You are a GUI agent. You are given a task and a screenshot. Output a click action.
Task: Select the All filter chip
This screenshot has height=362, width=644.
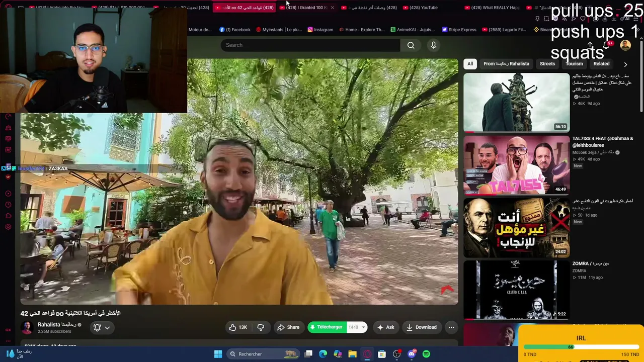pos(470,64)
